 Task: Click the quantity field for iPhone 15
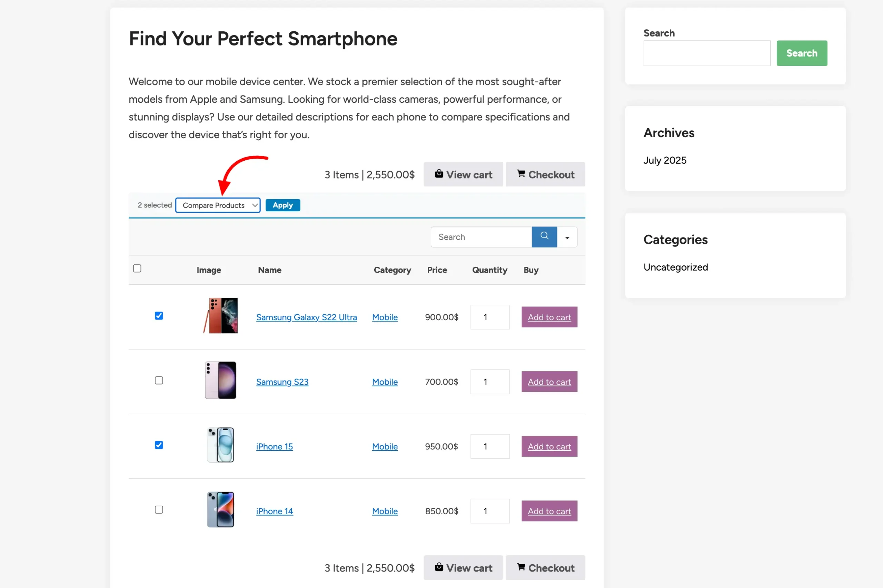point(490,447)
